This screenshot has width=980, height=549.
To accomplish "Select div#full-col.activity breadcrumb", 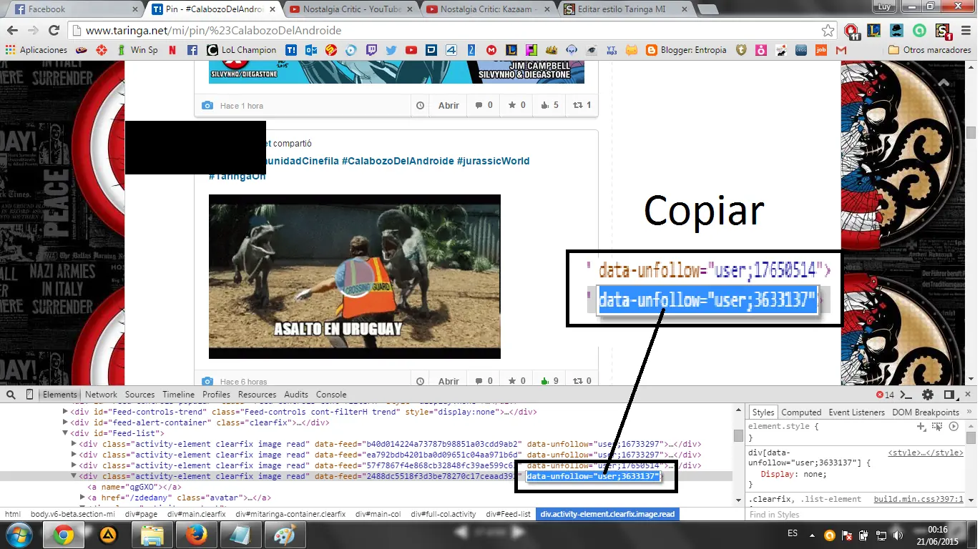I will 443,514.
